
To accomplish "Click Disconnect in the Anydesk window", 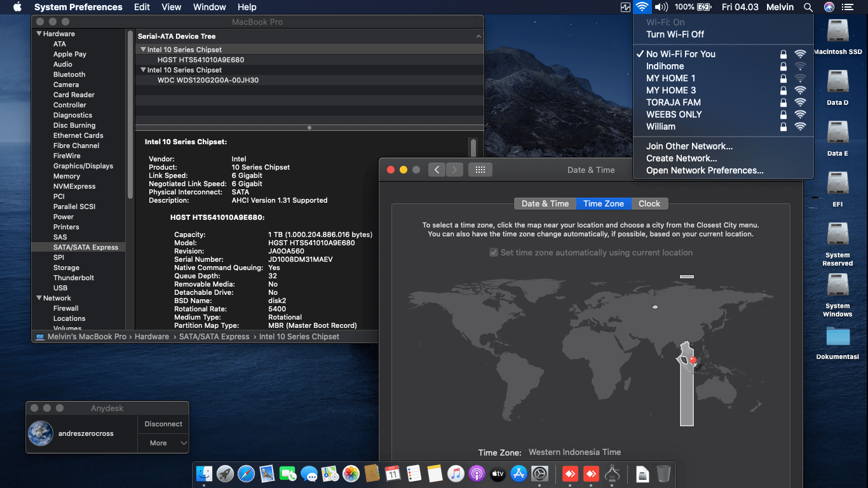I will (x=163, y=424).
